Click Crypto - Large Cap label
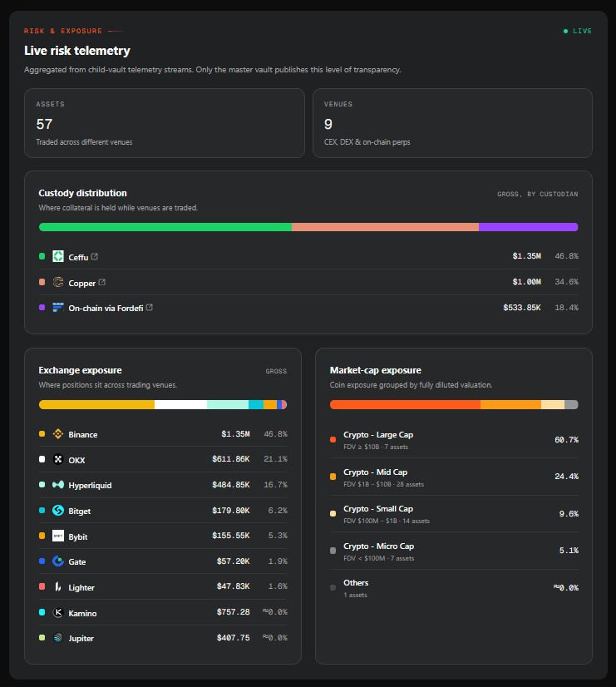 pos(378,435)
